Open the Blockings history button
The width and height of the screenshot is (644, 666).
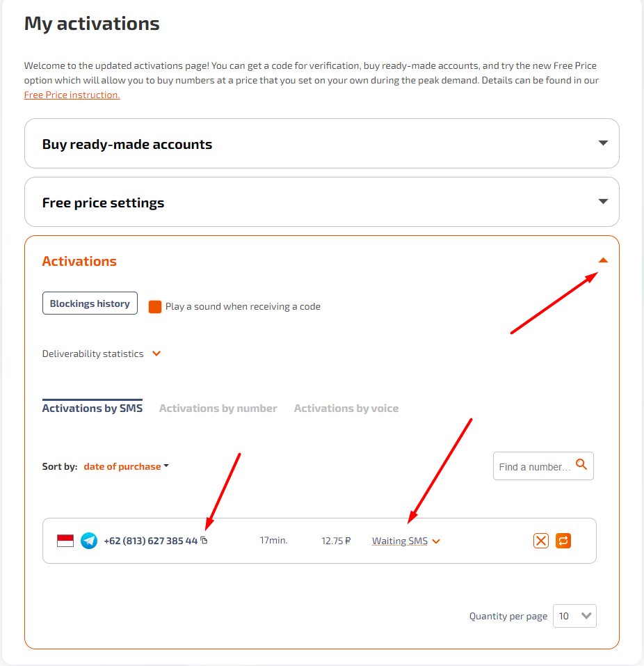click(x=90, y=303)
